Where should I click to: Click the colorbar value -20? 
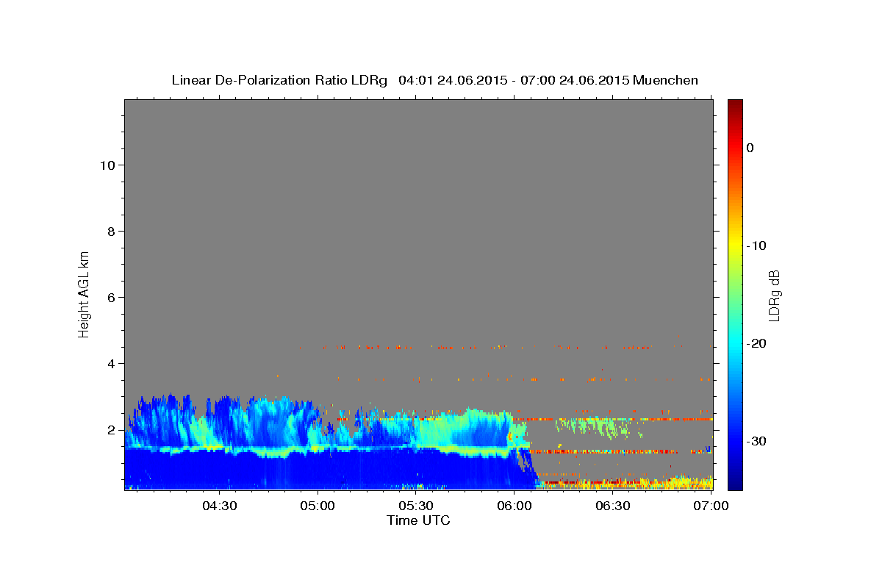[757, 343]
